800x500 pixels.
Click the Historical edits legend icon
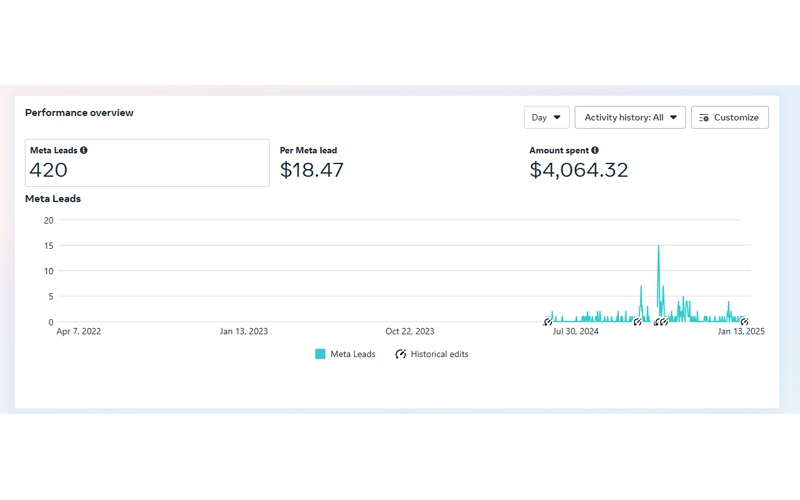click(x=401, y=354)
